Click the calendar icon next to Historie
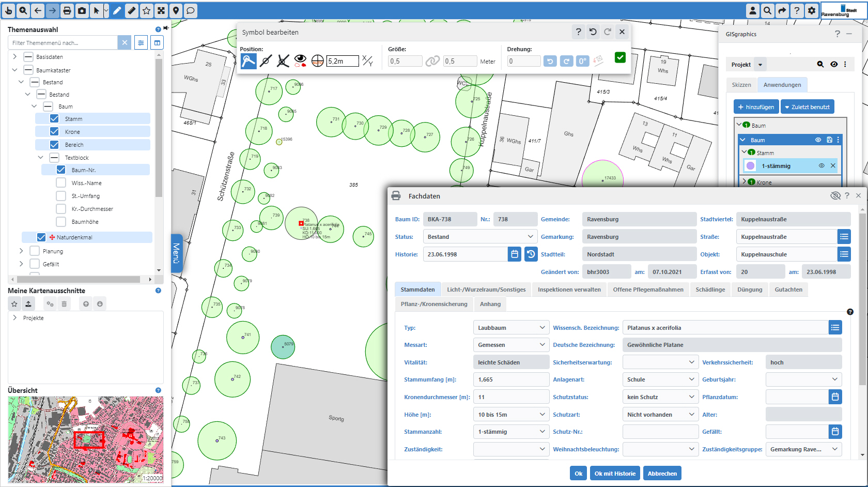868x487 pixels. tap(514, 254)
